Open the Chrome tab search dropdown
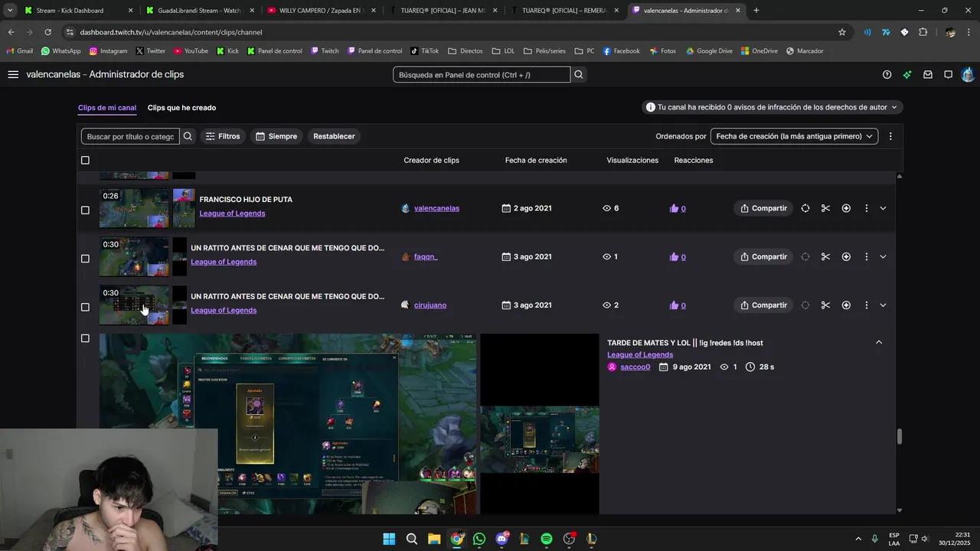This screenshot has width=980, height=551. [x=10, y=10]
